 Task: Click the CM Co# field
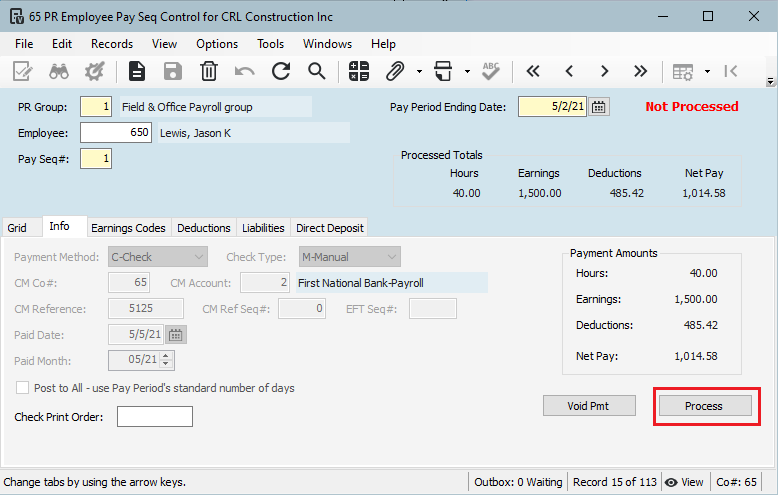[x=129, y=283]
